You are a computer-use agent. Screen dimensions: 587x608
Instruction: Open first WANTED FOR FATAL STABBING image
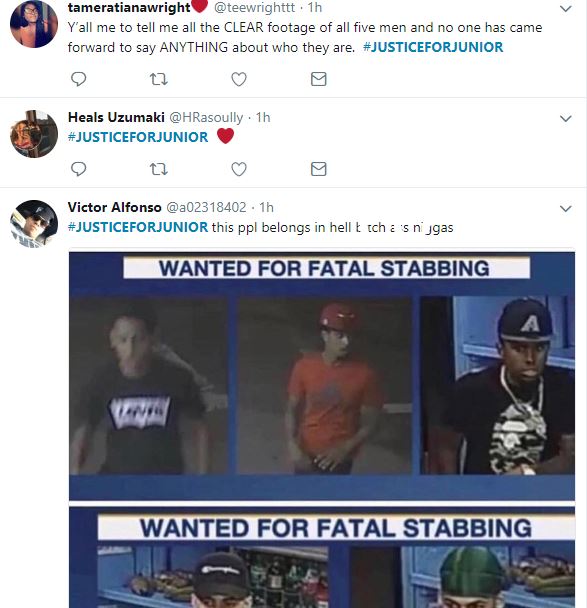pyautogui.click(x=322, y=376)
